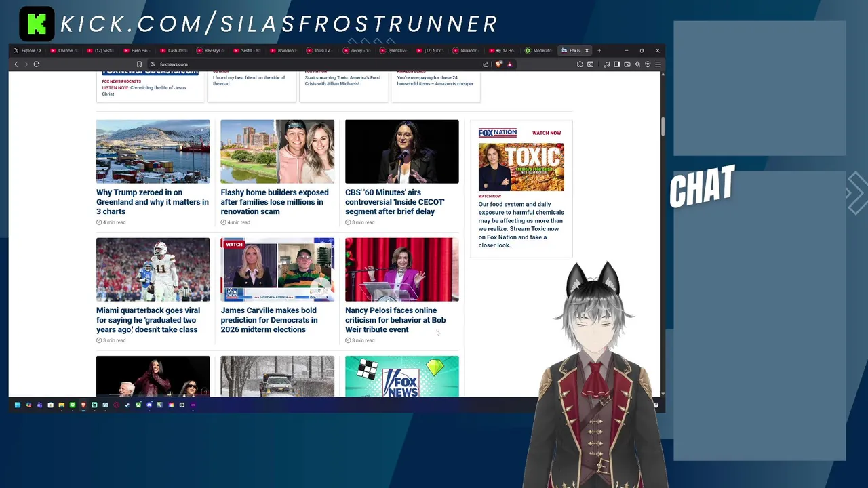This screenshot has height=488, width=868.
Task: Click the Fox Nation logo in sidebar
Action: 497,133
